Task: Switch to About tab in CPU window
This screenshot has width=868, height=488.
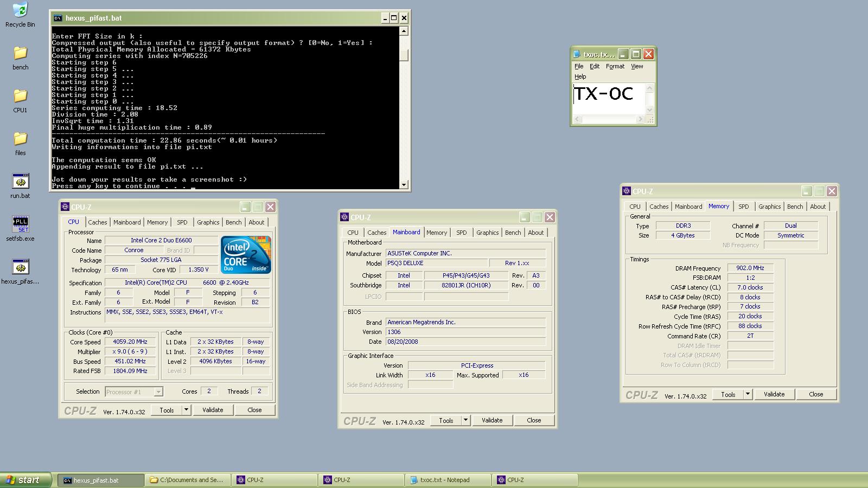Action: pyautogui.click(x=257, y=222)
